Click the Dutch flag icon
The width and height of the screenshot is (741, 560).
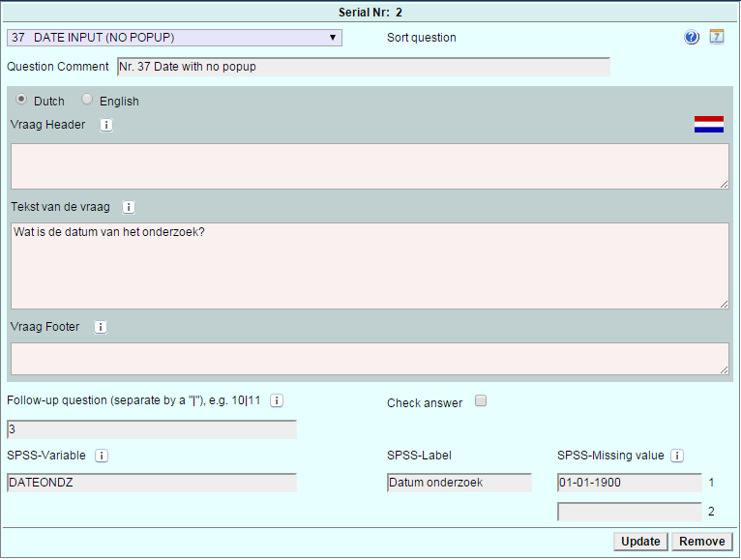[708, 125]
